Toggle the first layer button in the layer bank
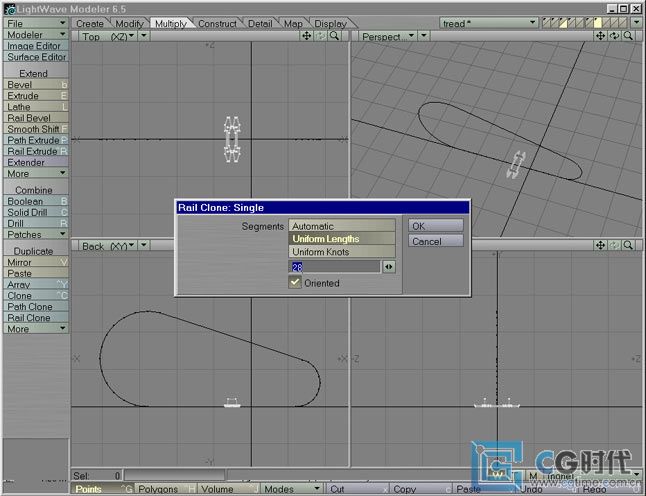The width and height of the screenshot is (646, 496). pos(546,23)
